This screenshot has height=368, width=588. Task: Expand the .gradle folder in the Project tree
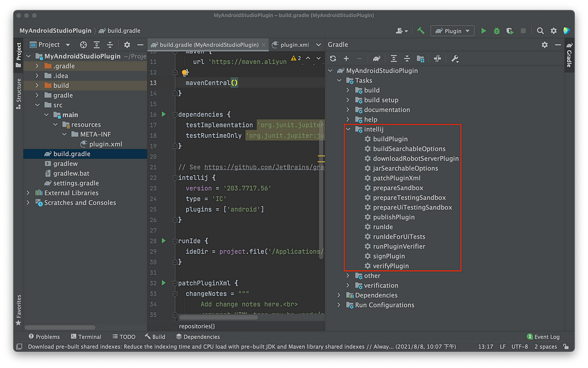pos(37,66)
